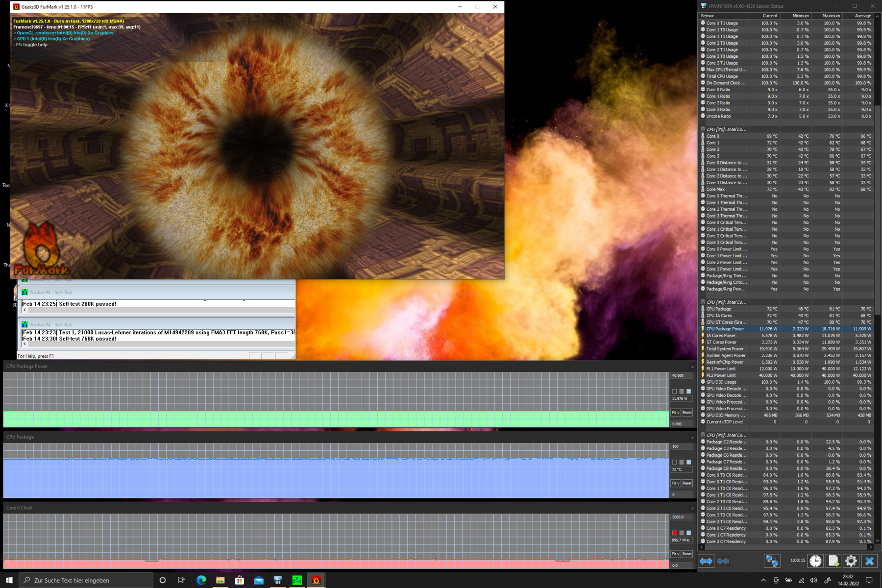Open Windows Start menu
The image size is (882, 588).
pyautogui.click(x=9, y=580)
